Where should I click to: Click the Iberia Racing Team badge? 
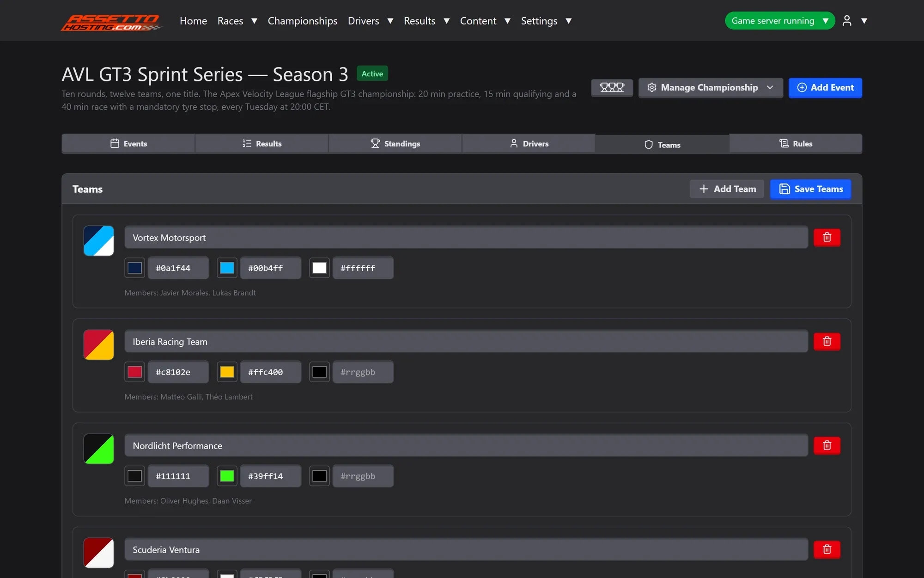click(x=99, y=345)
